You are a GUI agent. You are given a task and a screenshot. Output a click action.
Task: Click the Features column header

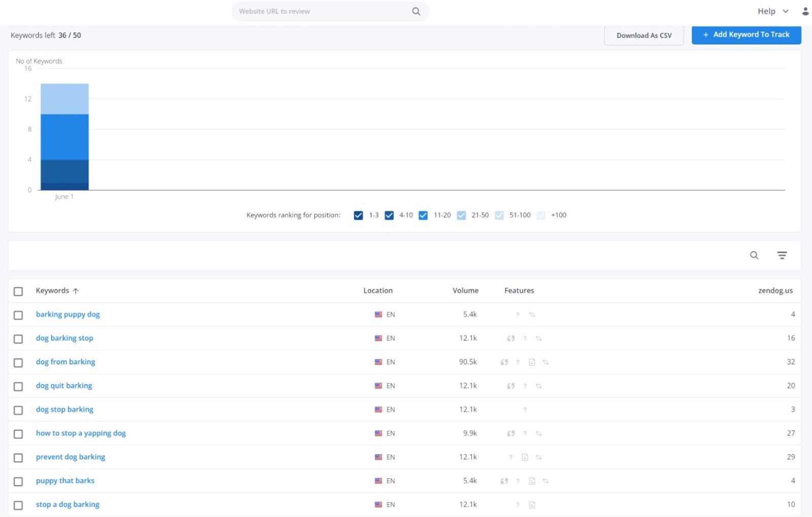tap(519, 291)
